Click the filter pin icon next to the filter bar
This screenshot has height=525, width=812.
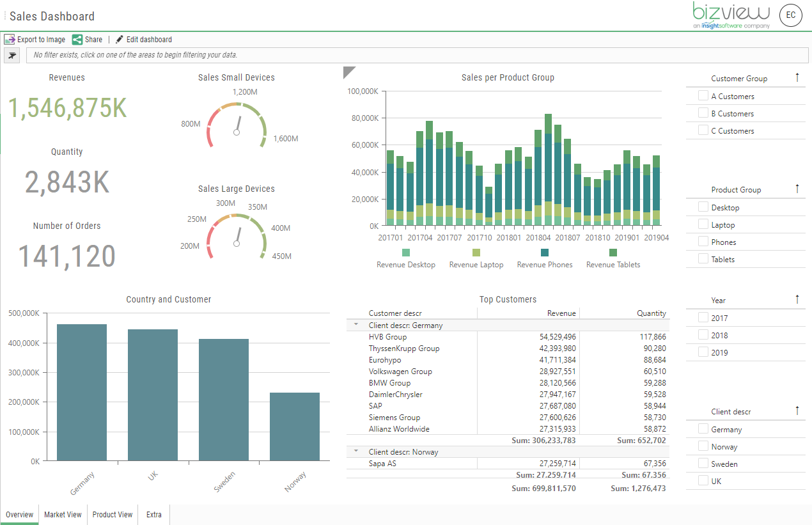pos(12,56)
